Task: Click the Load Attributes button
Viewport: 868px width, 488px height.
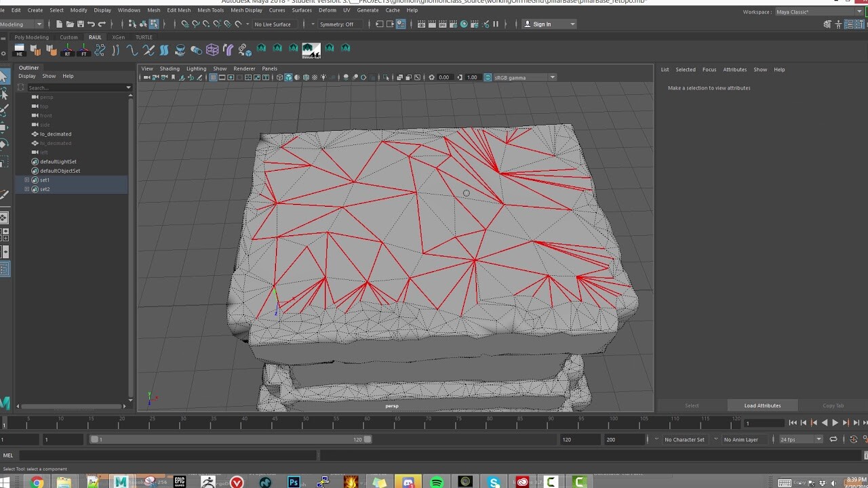Action: [x=762, y=405]
